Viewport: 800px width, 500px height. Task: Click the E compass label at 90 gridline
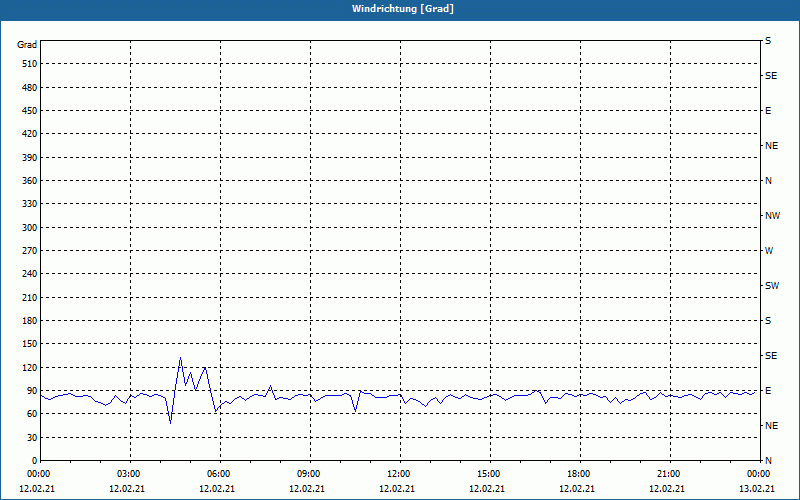click(768, 391)
